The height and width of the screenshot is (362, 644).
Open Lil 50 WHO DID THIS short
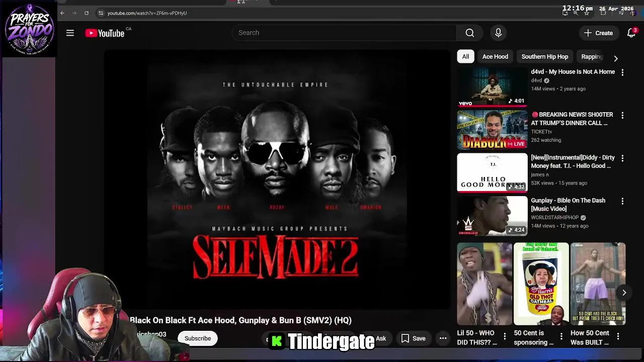coord(485,284)
